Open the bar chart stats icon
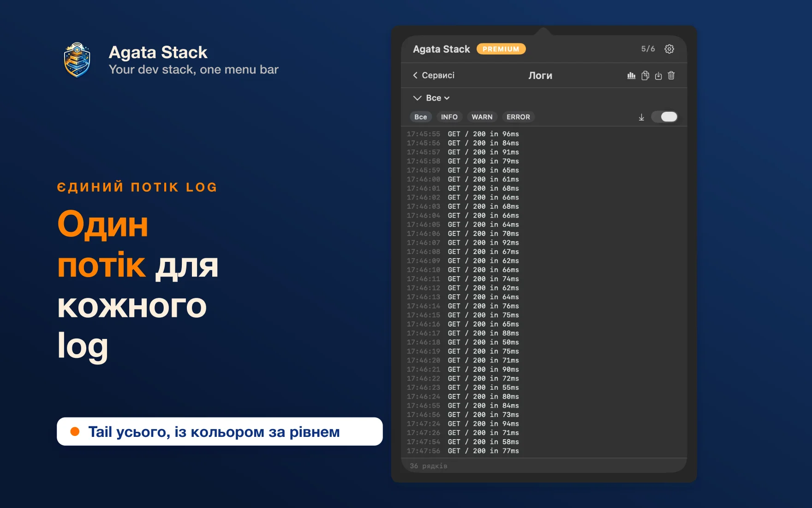 632,75
